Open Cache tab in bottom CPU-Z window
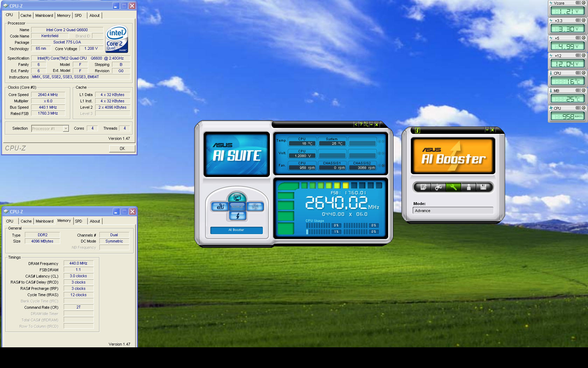Image resolution: width=588 pixels, height=368 pixels. (26, 221)
